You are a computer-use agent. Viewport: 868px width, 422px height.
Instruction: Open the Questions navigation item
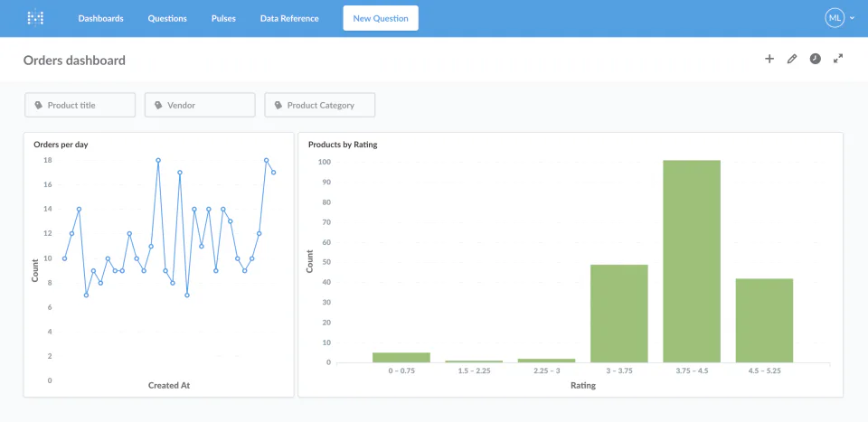coord(167,18)
